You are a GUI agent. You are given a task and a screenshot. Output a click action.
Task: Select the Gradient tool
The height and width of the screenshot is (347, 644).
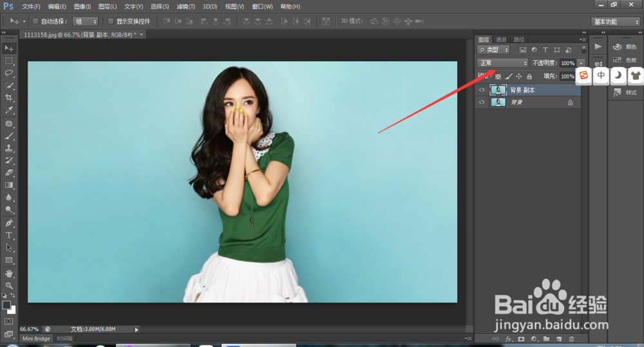(8, 185)
